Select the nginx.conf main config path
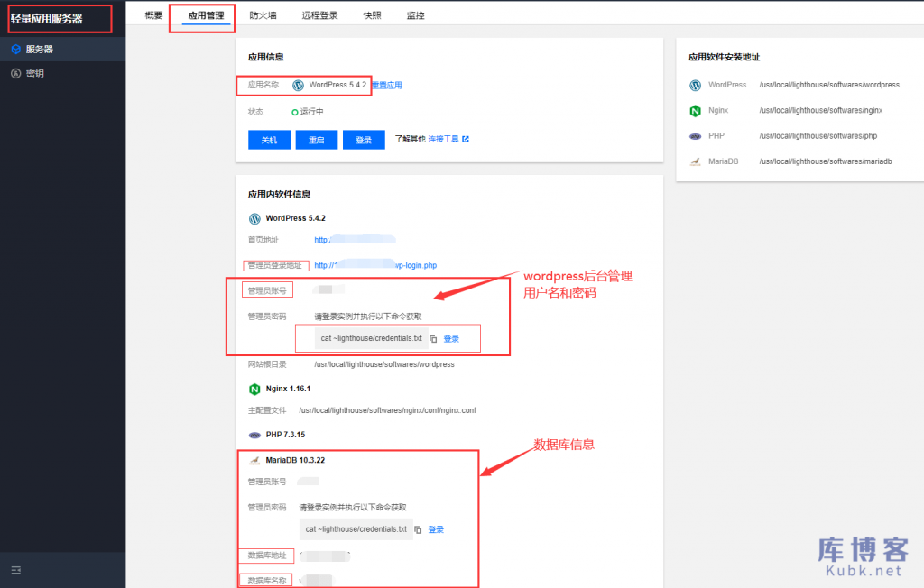 click(387, 410)
